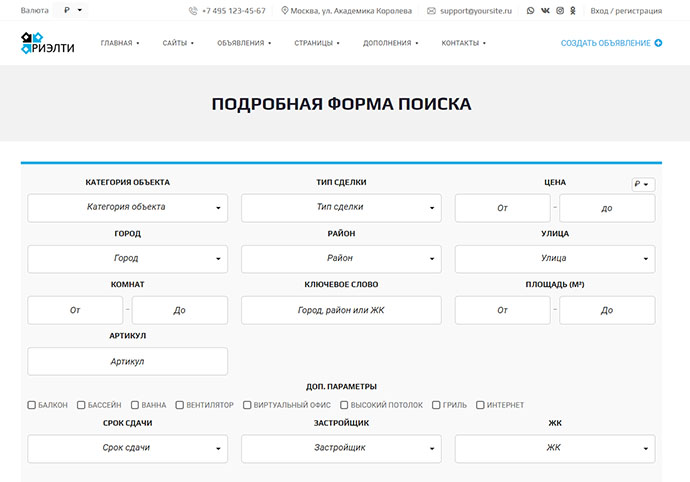Click the plus icon beside Создать объявление

coord(658,43)
